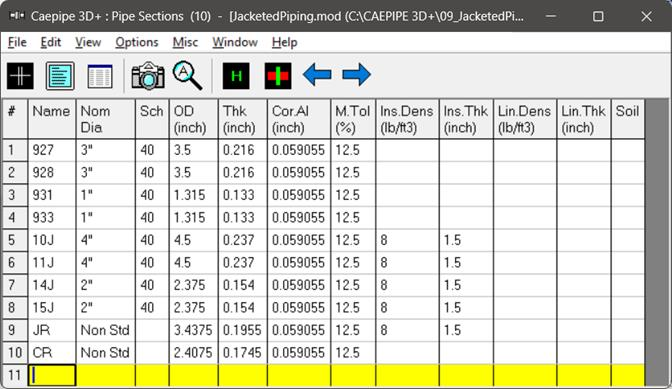Open the Window menu
The width and height of the screenshot is (672, 389).
point(235,42)
